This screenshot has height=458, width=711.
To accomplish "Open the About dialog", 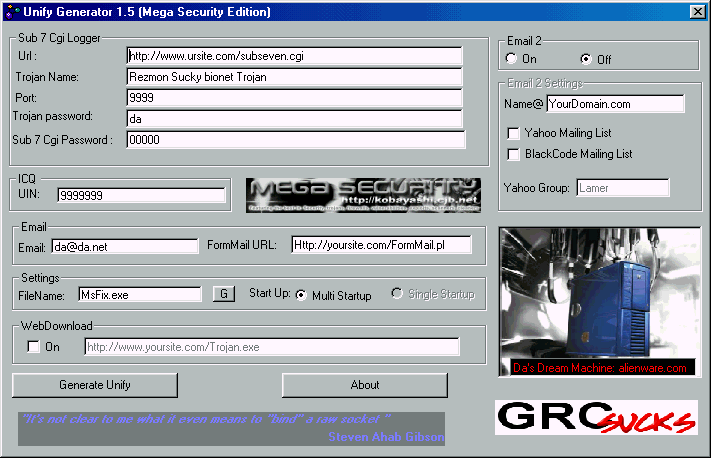I will pyautogui.click(x=365, y=385).
